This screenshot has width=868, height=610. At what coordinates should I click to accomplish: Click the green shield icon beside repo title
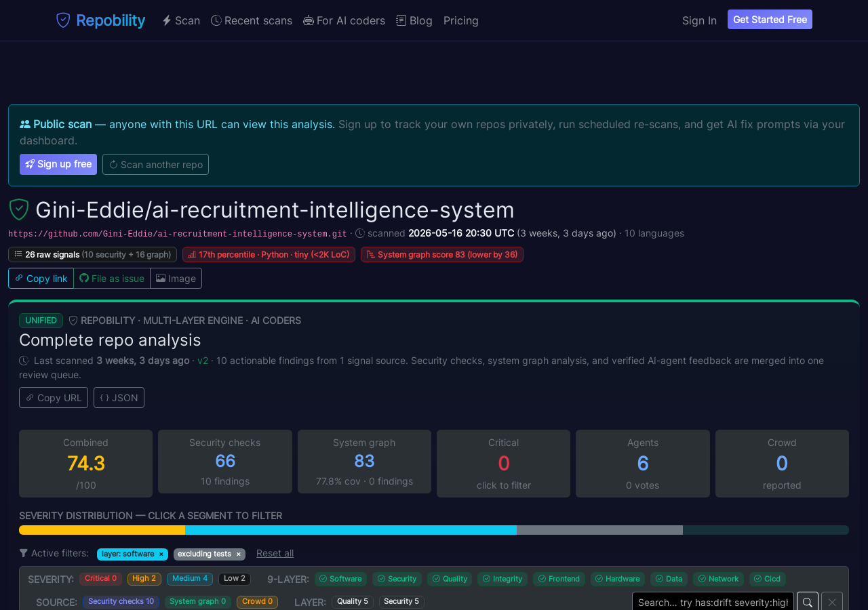click(x=19, y=209)
